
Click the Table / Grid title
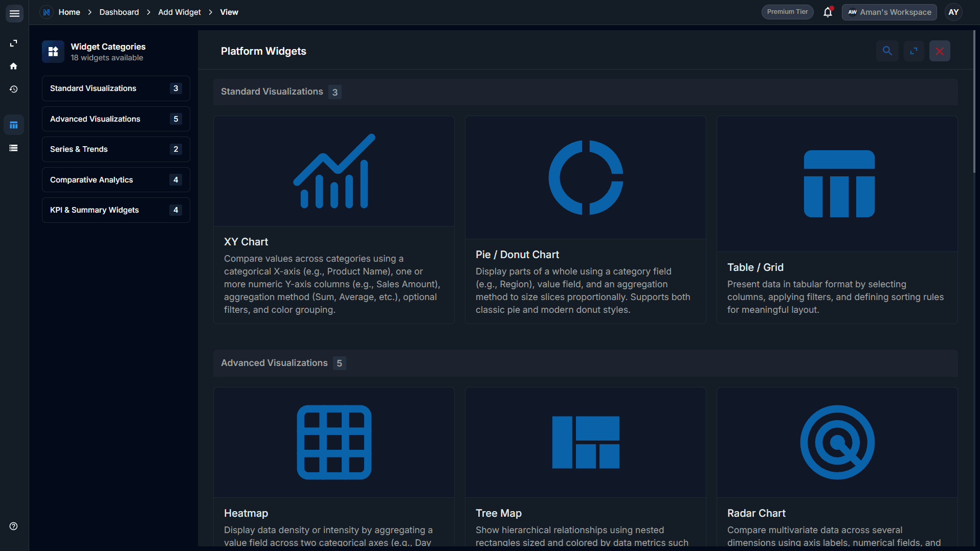755,267
